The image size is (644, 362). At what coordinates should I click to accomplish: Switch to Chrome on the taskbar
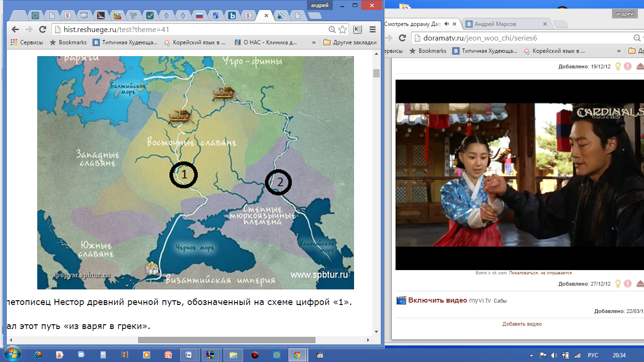tap(297, 355)
